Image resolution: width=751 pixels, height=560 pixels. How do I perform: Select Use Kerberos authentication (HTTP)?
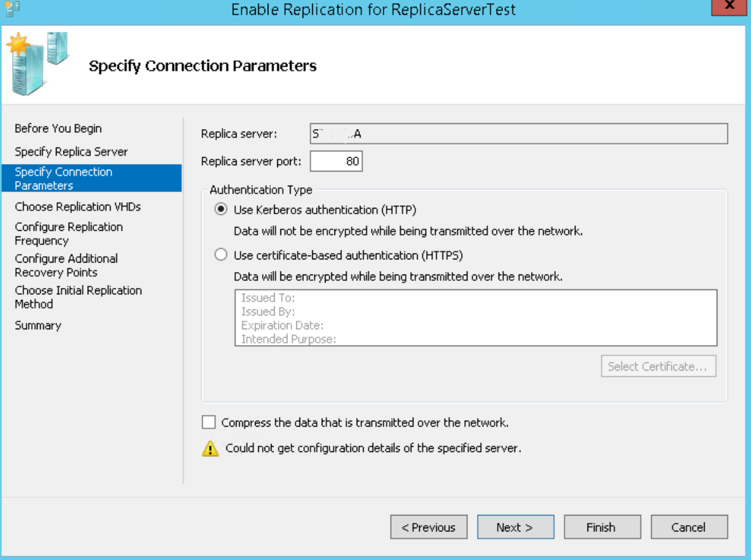click(x=221, y=209)
